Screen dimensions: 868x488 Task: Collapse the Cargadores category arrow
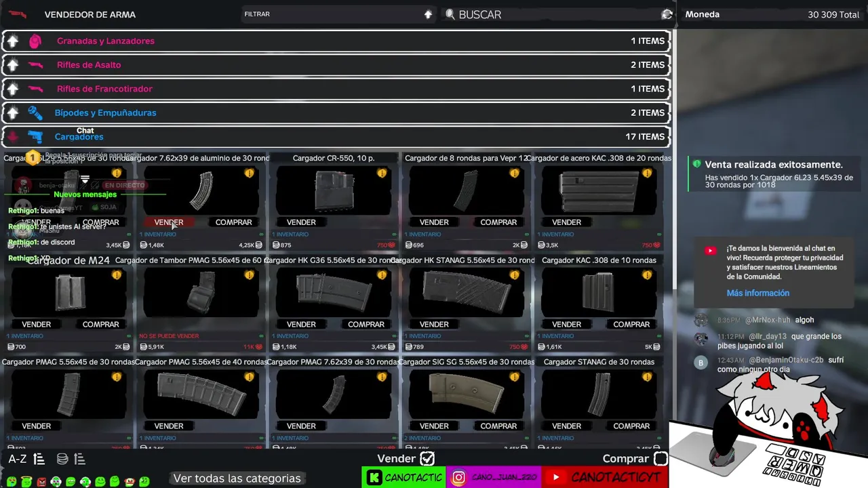(x=13, y=136)
